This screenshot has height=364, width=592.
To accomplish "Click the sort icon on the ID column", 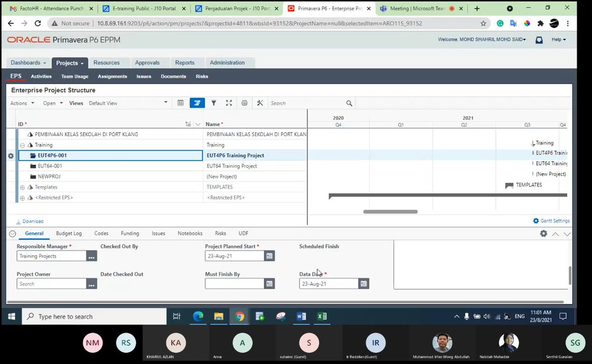I will pyautogui.click(x=188, y=124).
